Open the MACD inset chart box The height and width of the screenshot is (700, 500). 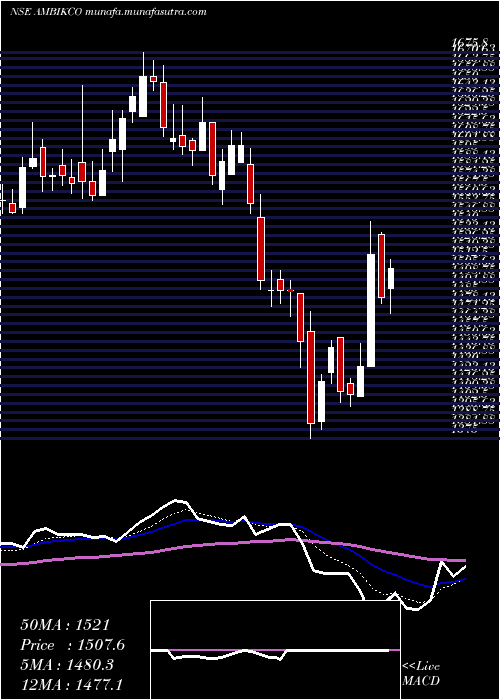(x=275, y=650)
